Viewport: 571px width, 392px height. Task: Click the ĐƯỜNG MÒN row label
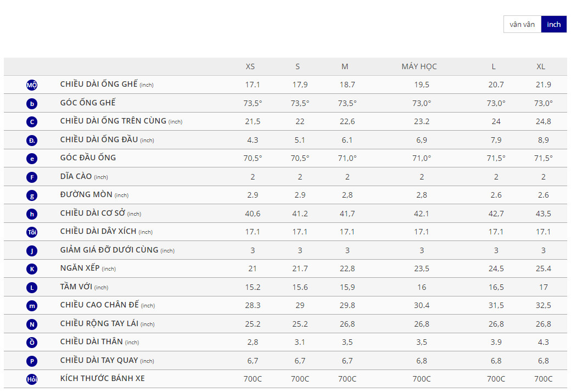(86, 195)
